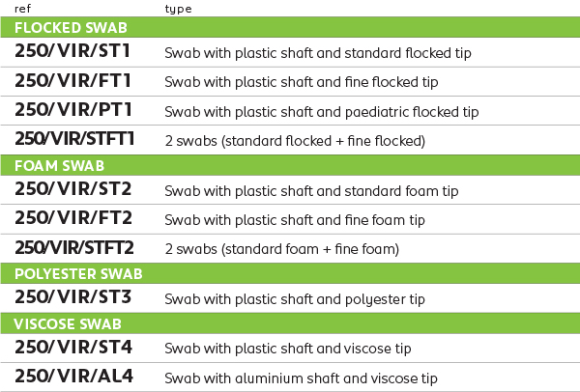Select the POLYESTER SWAB header bar
The height and width of the screenshot is (392, 580).
pyautogui.click(x=290, y=273)
